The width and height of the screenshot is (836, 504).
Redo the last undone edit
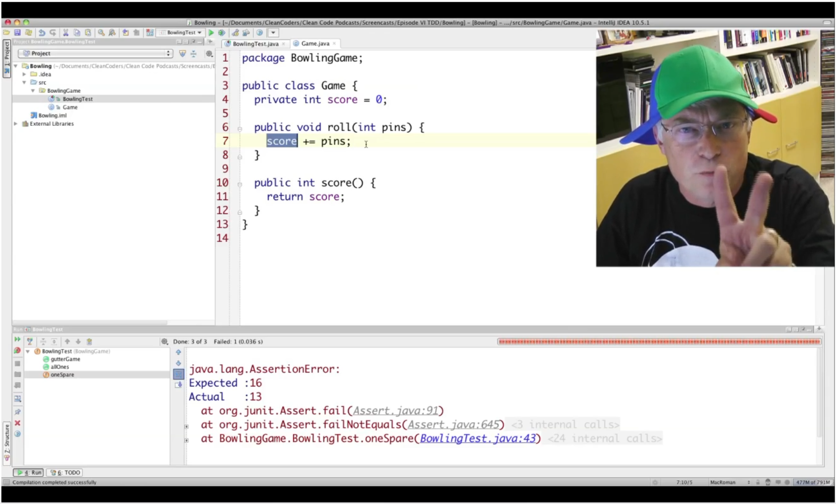53,33
